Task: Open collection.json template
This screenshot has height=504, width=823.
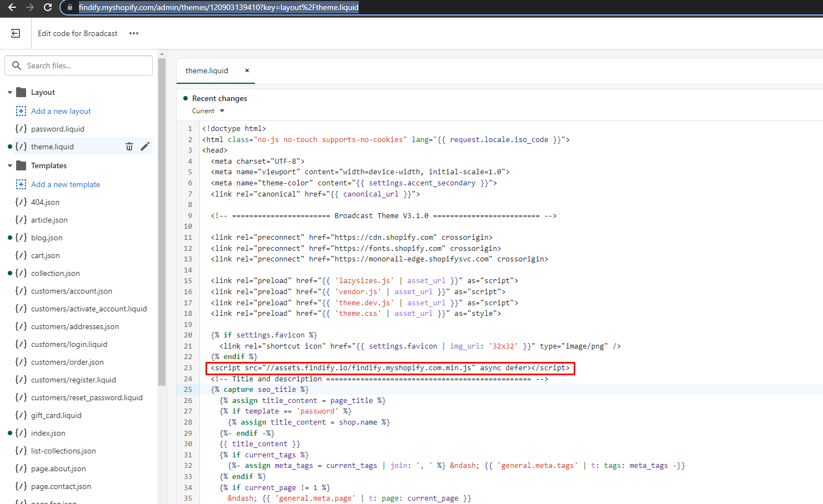Action: point(56,273)
